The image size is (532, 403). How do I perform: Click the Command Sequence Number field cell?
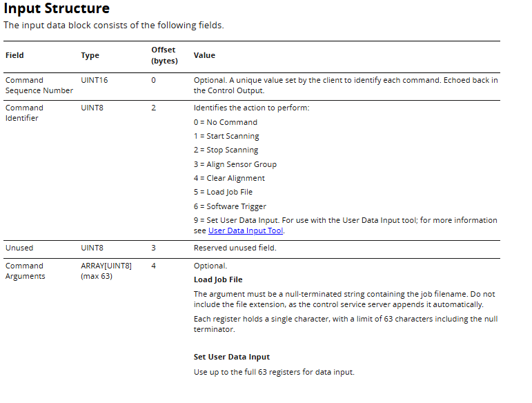pyautogui.click(x=39, y=86)
